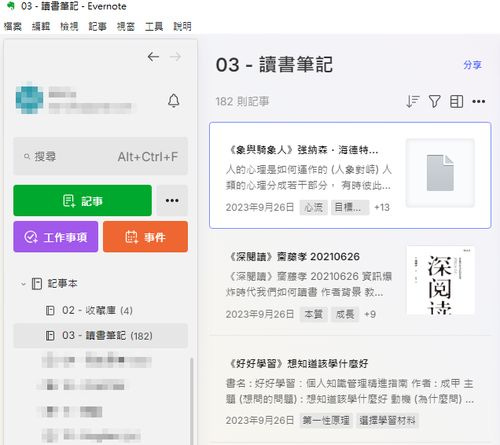
Task: Click the back navigation arrow
Action: (x=153, y=57)
